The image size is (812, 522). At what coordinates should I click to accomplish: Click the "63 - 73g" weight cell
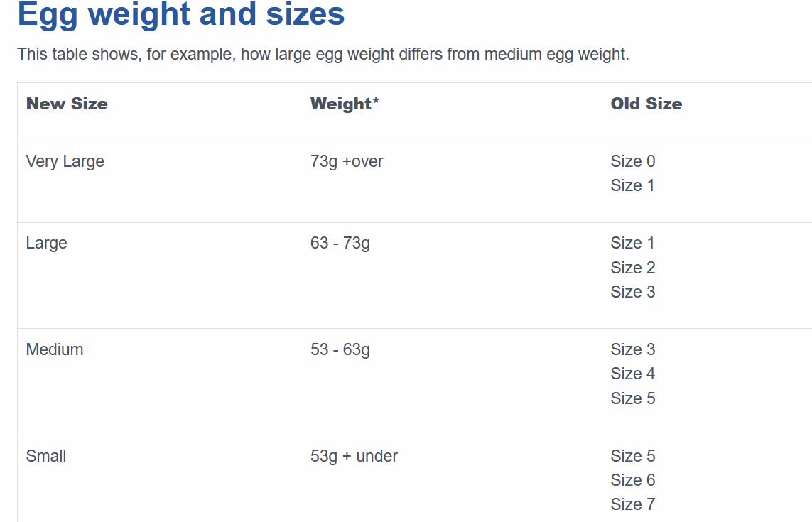pos(340,244)
